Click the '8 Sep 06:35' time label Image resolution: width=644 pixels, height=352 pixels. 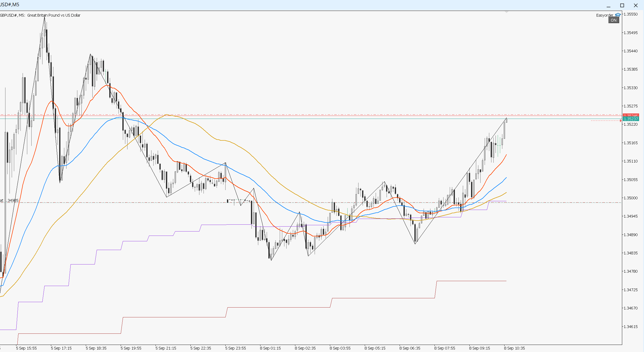coord(410,348)
